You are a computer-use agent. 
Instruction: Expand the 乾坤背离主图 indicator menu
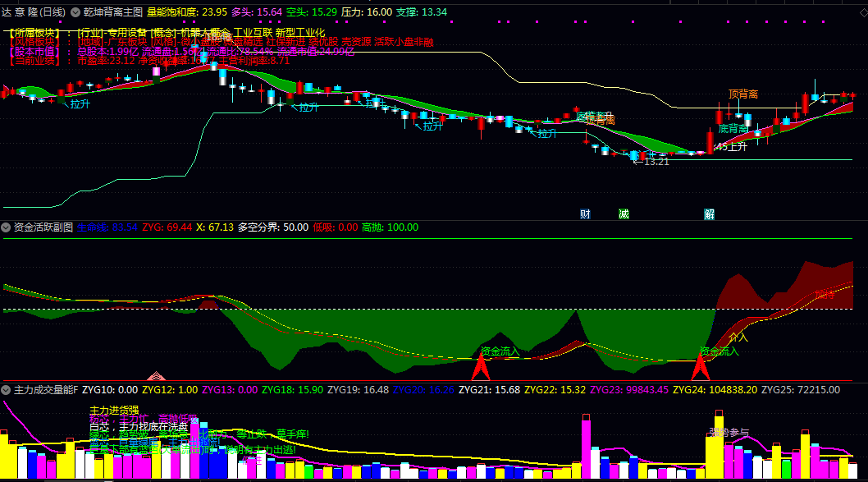point(75,12)
